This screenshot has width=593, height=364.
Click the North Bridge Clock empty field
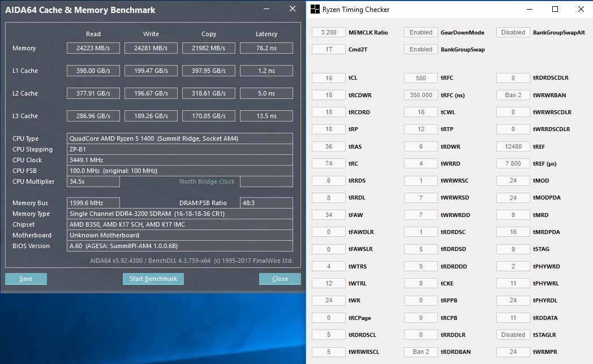point(267,181)
